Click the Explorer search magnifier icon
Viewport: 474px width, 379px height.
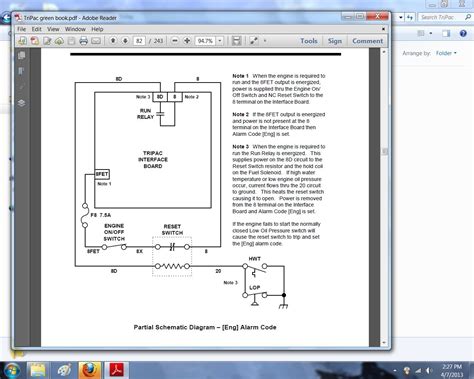click(468, 17)
